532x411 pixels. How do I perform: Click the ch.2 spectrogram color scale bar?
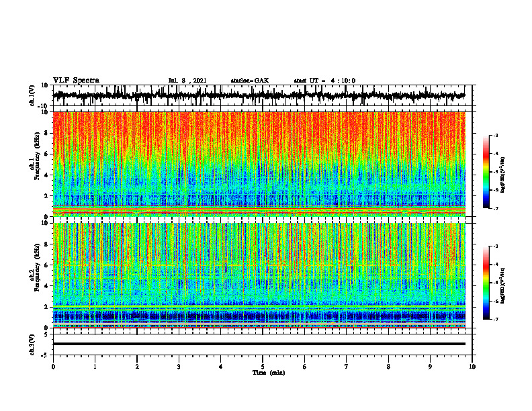[x=486, y=283]
